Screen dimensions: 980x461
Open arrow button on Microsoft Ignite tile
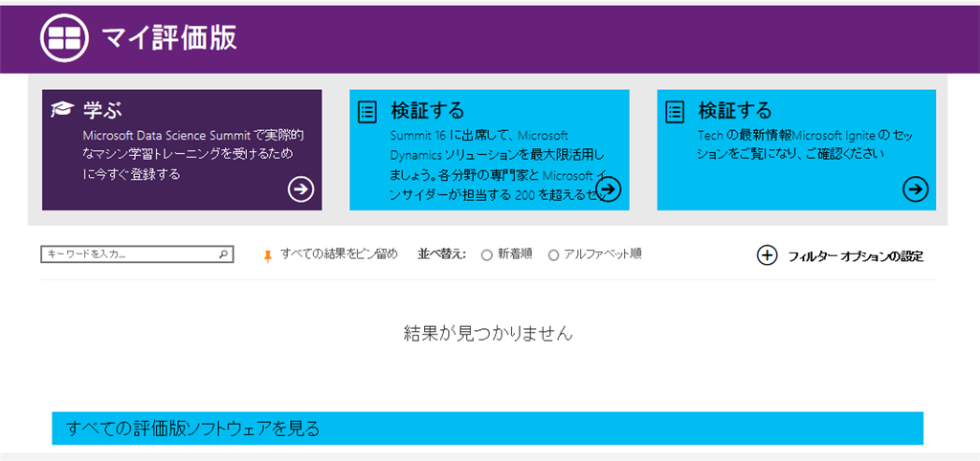coord(916,189)
